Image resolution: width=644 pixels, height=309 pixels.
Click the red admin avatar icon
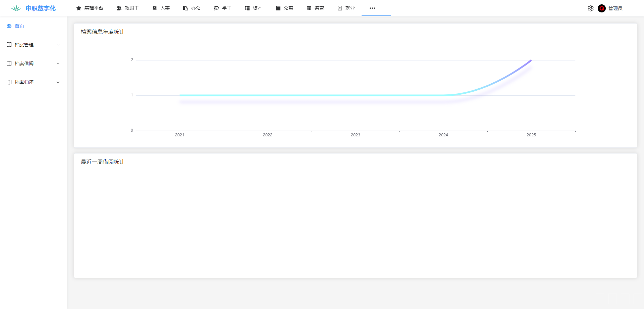pos(602,8)
